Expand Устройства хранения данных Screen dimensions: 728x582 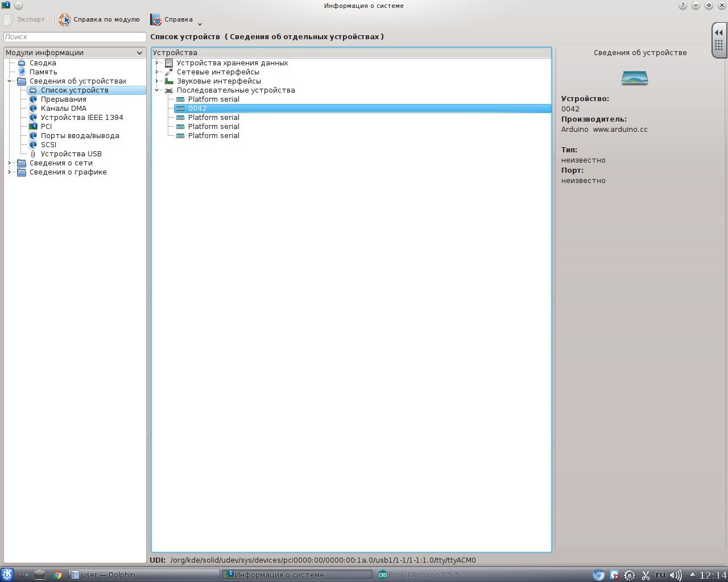[x=157, y=63]
